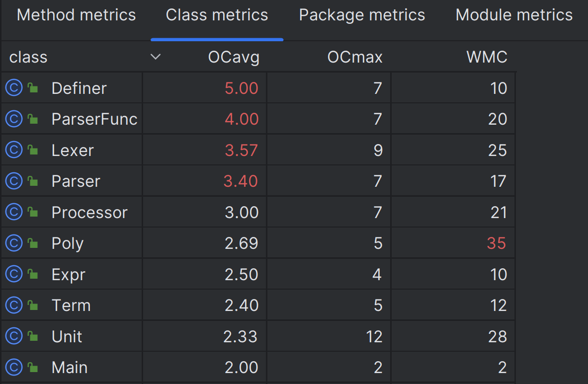The image size is (588, 384).
Task: Click the class icon beside ParserFunc
Action: 14,119
